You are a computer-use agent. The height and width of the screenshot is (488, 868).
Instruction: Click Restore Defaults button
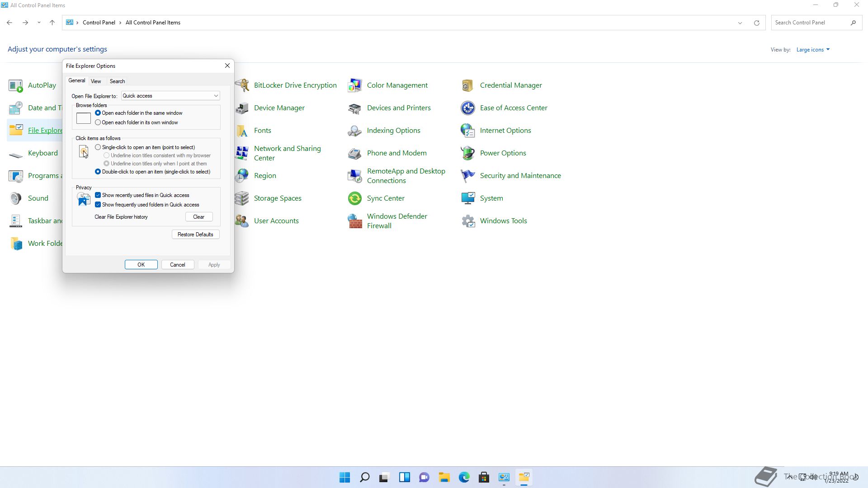tap(195, 235)
